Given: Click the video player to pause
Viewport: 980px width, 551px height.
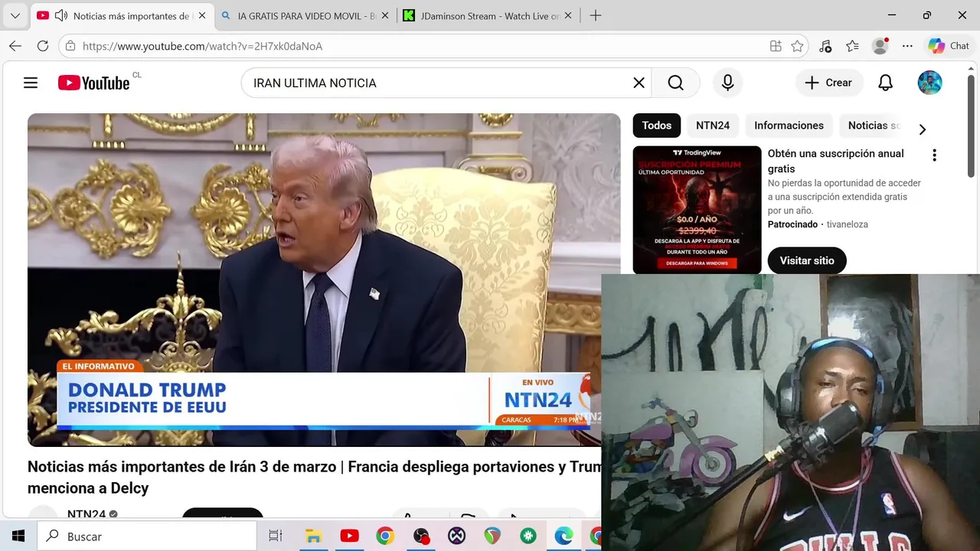Looking at the screenshot, I should pyautogui.click(x=324, y=279).
